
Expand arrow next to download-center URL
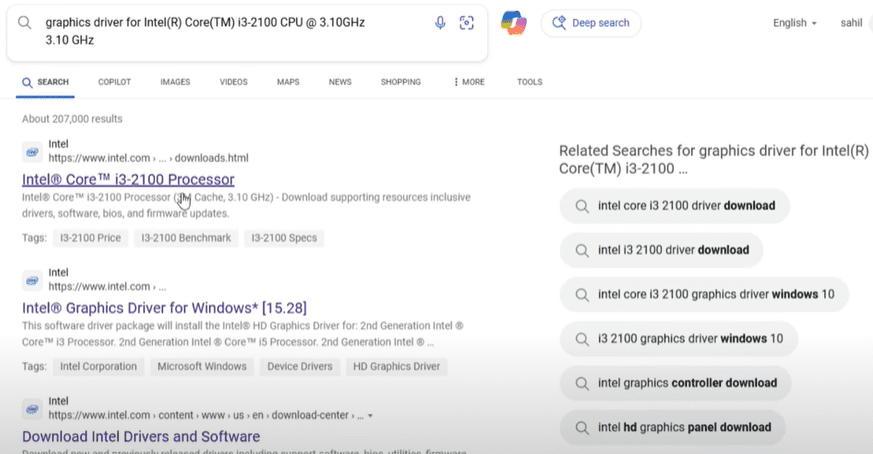point(371,415)
